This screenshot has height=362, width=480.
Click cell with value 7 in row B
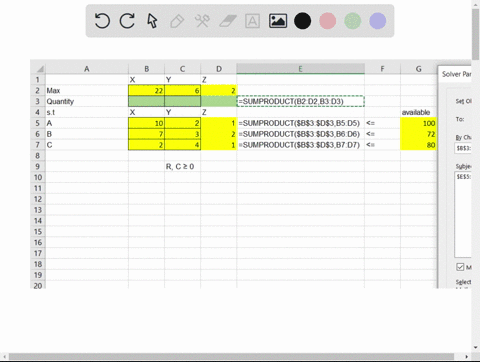(x=146, y=134)
